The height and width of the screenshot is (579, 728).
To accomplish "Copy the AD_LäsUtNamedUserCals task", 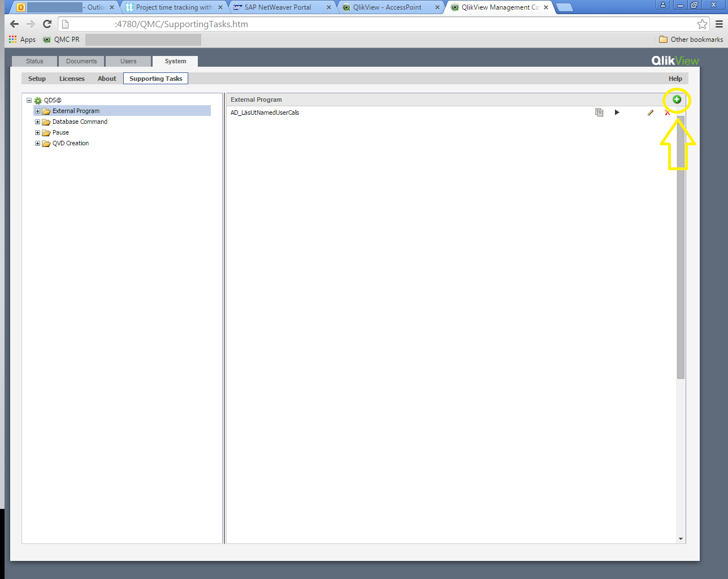I will point(599,113).
